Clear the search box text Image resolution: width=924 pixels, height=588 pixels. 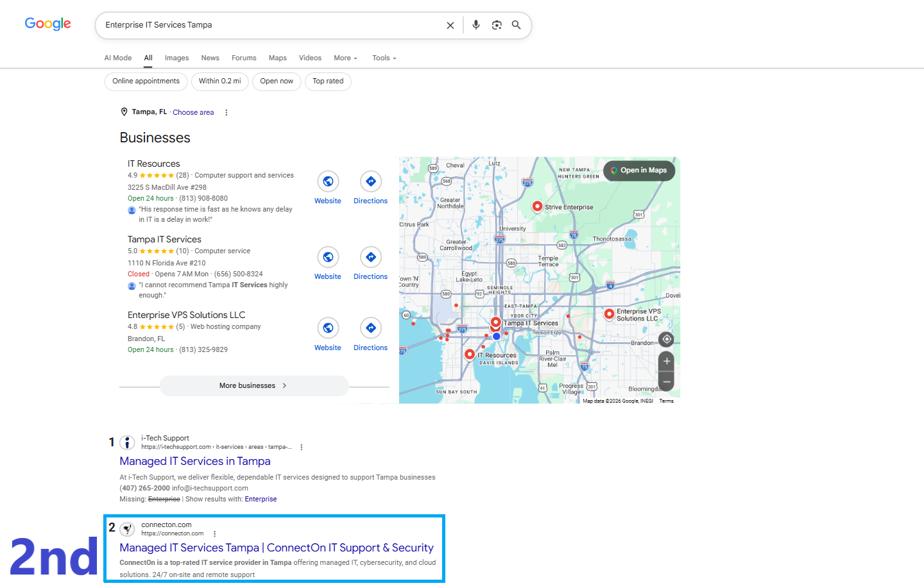(450, 25)
